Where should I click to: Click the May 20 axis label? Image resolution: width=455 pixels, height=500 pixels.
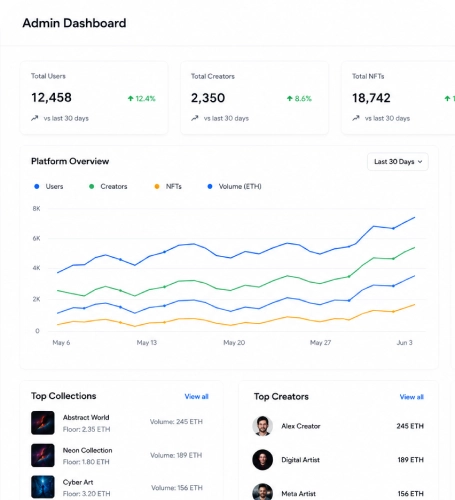click(234, 343)
